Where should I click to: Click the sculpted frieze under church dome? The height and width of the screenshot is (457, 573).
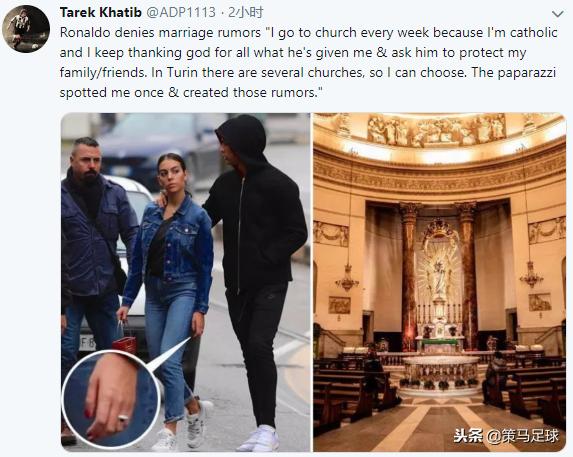(437, 129)
